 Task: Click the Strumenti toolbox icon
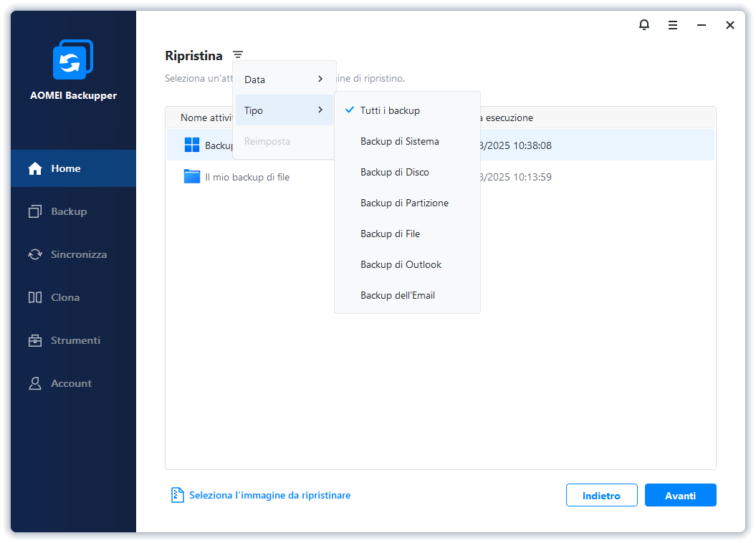pos(34,340)
